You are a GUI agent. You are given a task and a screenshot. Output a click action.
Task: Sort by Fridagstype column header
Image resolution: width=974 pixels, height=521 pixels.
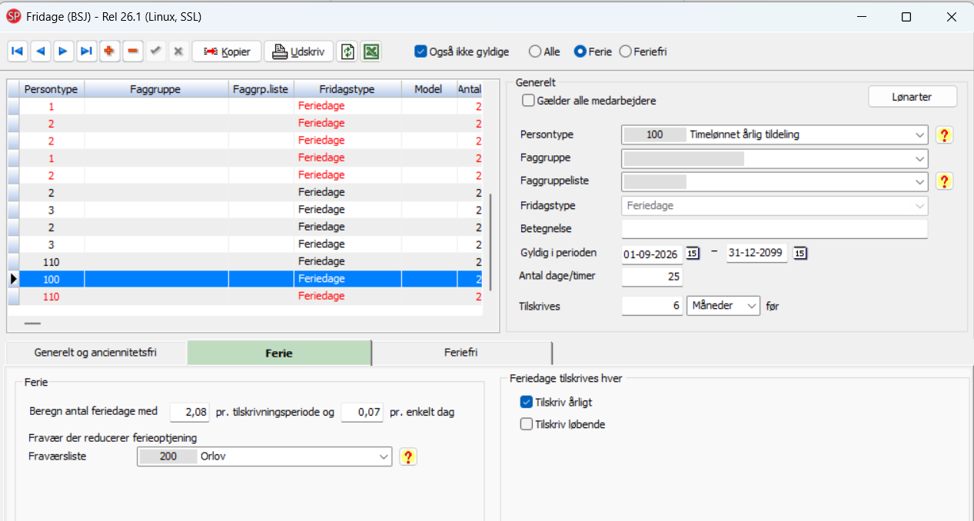(347, 89)
